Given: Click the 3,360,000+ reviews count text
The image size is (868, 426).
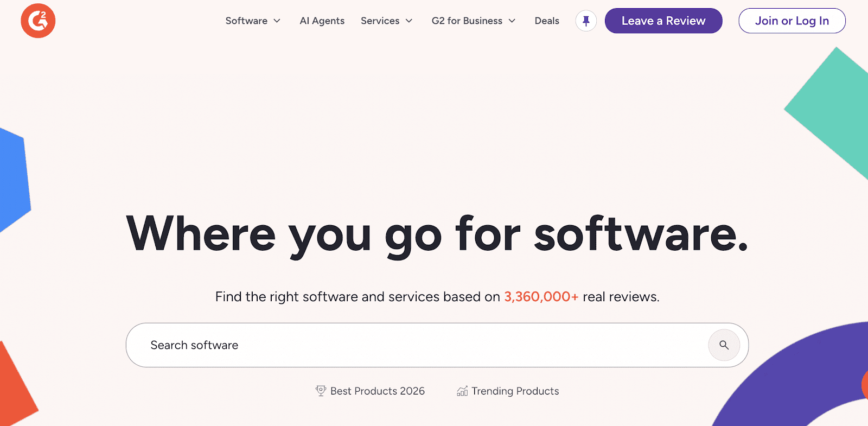Looking at the screenshot, I should (541, 297).
